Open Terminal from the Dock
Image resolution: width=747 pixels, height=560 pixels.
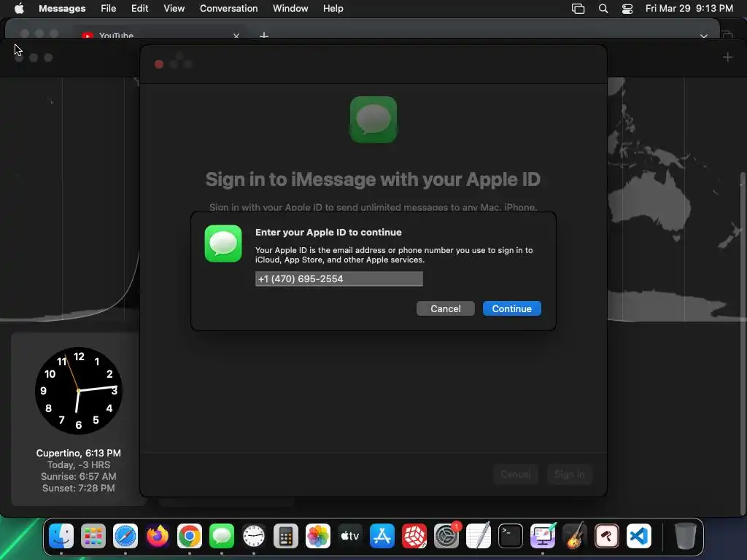click(x=510, y=536)
